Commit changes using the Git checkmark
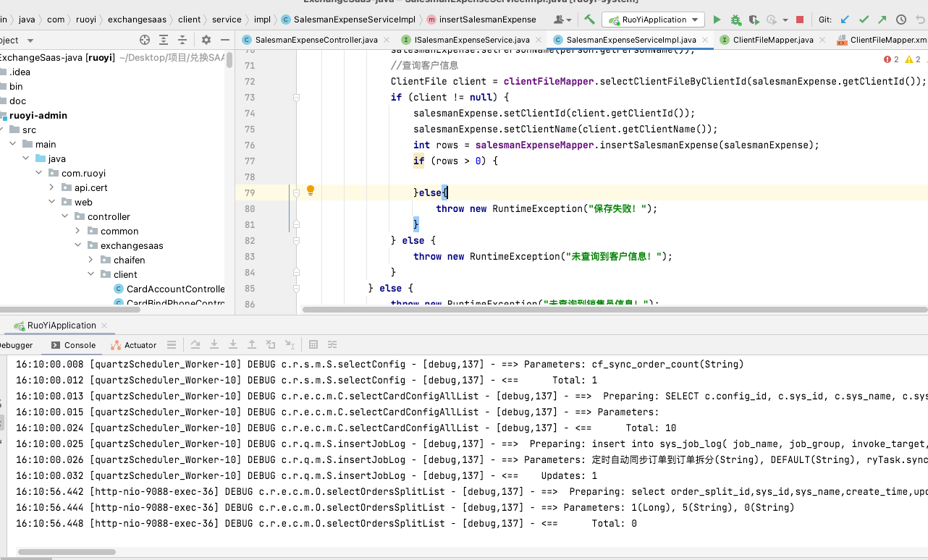The width and height of the screenshot is (928, 560). [x=864, y=20]
